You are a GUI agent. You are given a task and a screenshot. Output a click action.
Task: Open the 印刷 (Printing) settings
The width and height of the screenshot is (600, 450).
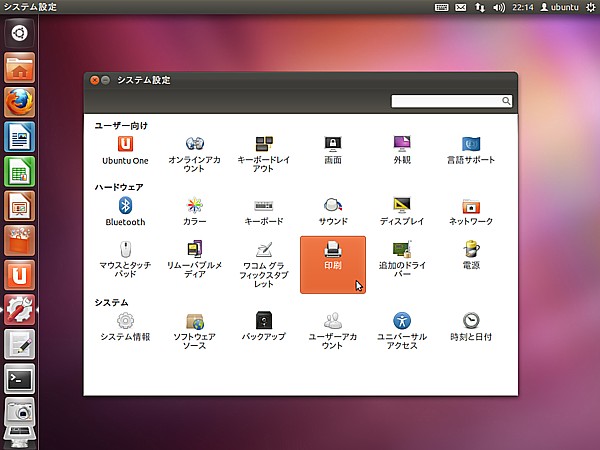[x=332, y=257]
